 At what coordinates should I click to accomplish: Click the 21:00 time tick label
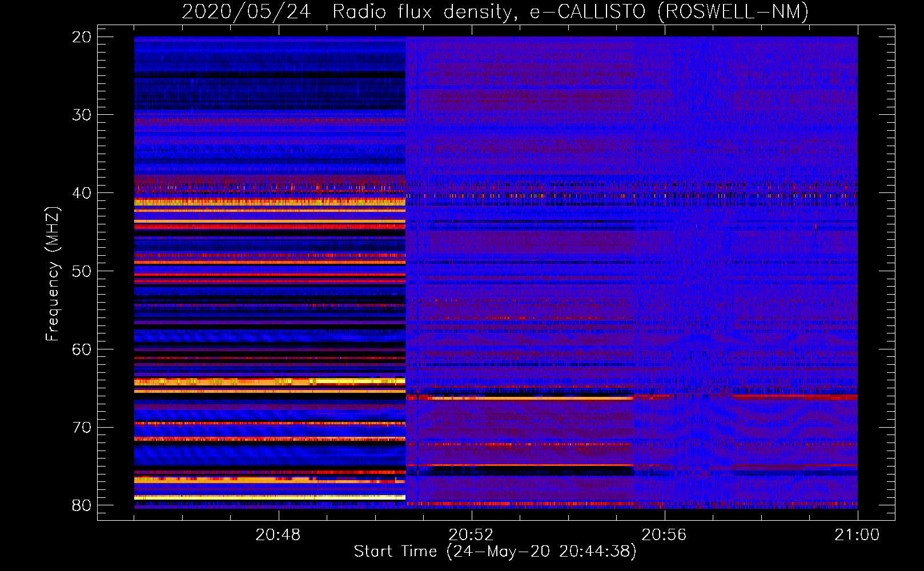tap(857, 535)
